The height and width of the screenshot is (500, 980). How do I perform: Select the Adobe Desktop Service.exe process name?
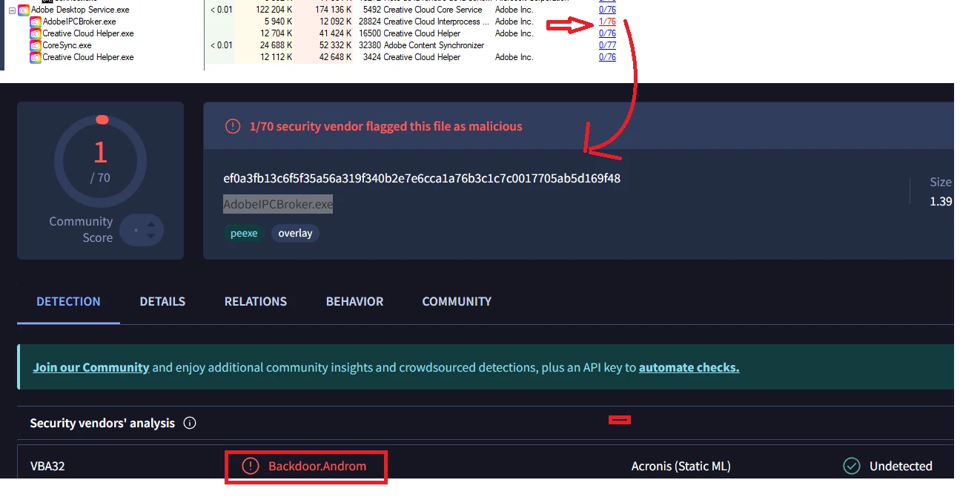click(80, 10)
